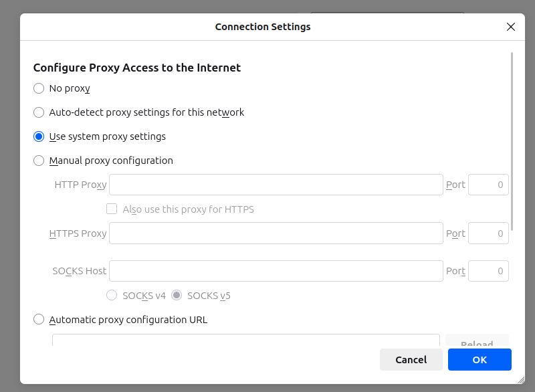The image size is (535, 392).
Task: Check Also use this proxy for HTTPS
Action: pyautogui.click(x=112, y=209)
